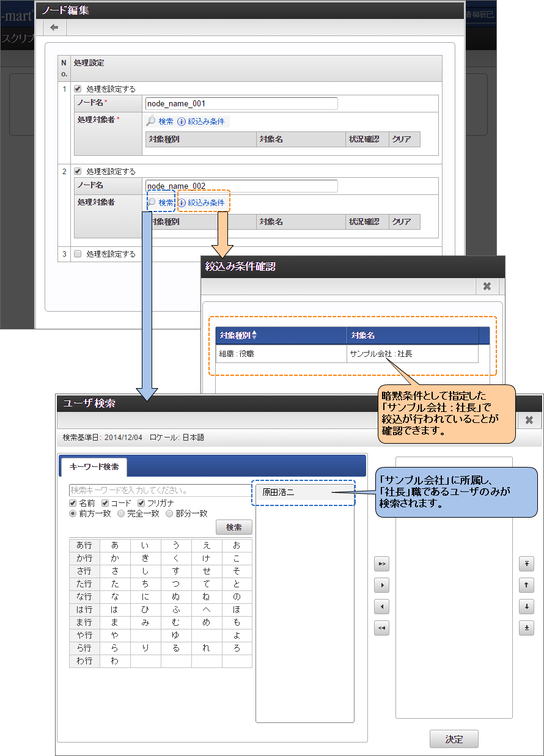
Task: Toggle the コード checkbox
Action: click(105, 503)
